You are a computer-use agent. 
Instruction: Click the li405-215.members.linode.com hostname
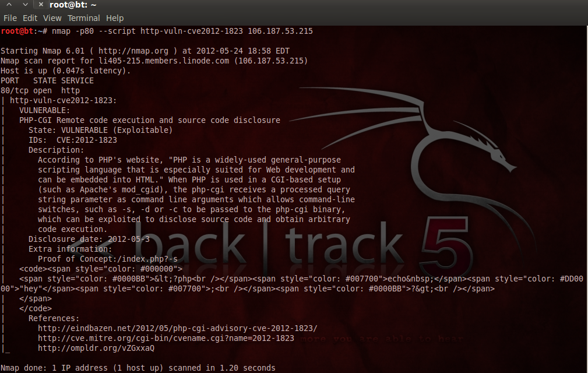click(x=164, y=61)
